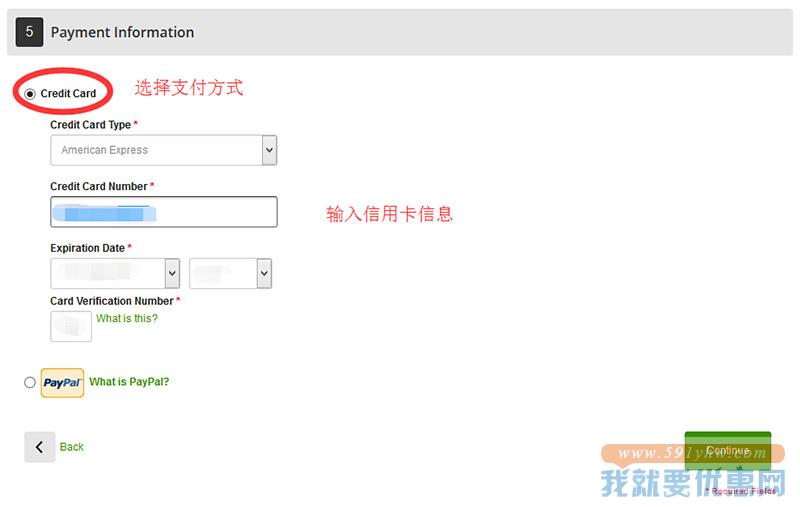Select the PayPal radio button
Viewport: 800px width, 507px height.
(30, 383)
